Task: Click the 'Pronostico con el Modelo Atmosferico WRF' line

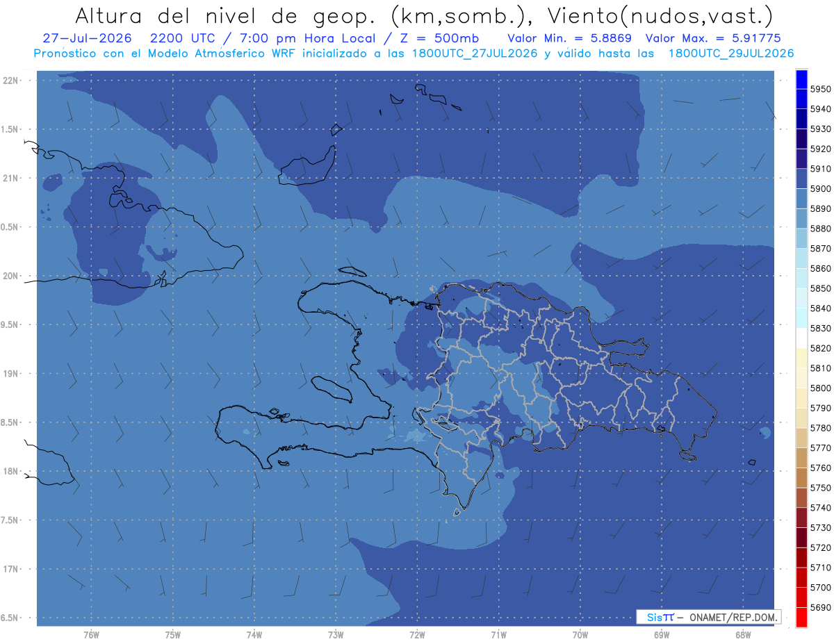Action: click(414, 53)
